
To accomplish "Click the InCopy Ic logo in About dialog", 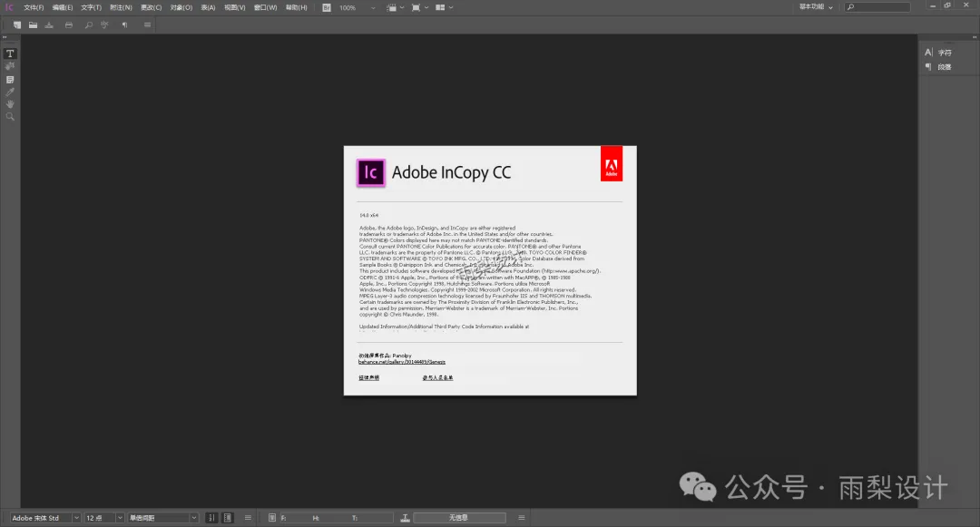I will click(370, 172).
